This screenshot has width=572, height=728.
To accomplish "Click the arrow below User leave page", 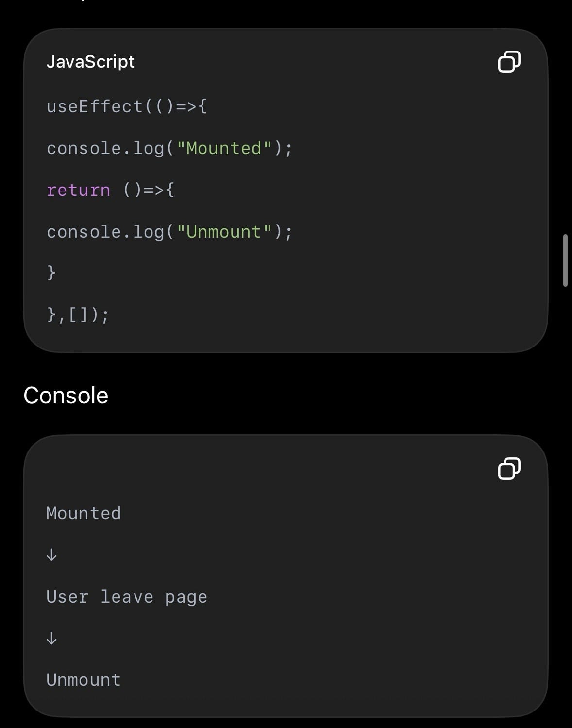I will (51, 638).
